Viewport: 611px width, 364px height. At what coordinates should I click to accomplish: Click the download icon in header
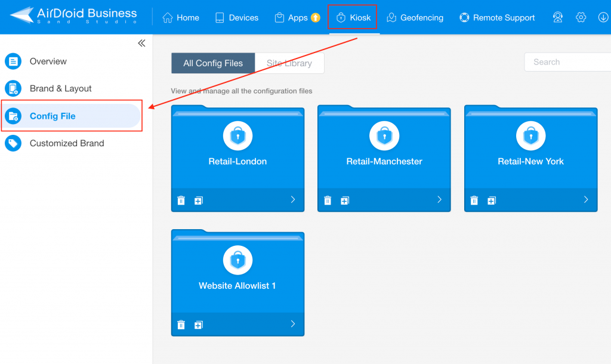(x=603, y=17)
